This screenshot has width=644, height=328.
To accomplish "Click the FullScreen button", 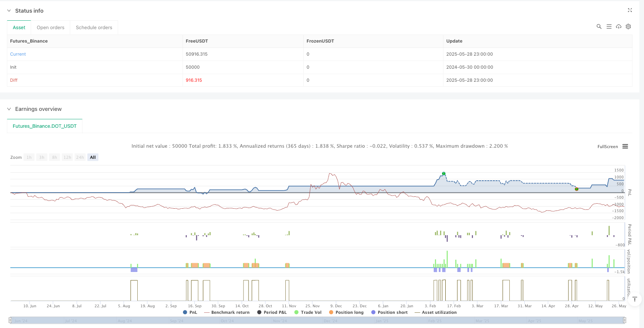I will point(607,147).
